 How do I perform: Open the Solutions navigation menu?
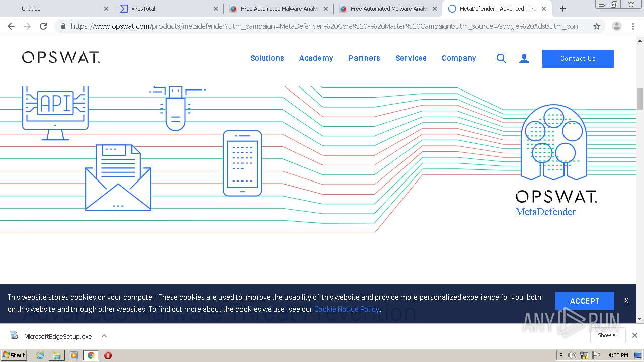267,58
